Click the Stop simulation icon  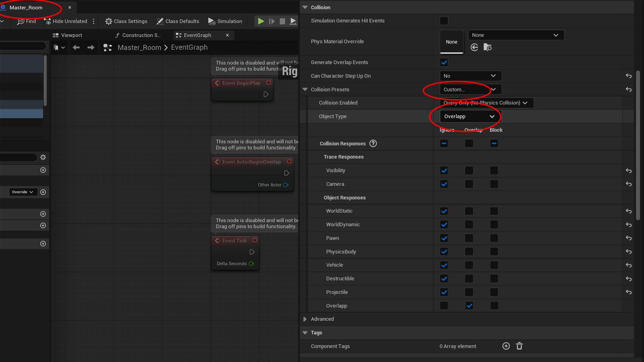[282, 21]
